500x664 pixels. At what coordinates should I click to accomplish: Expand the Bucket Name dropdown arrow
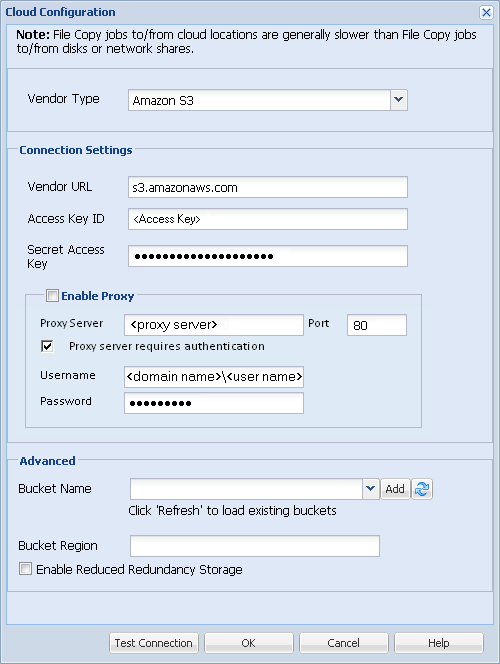click(x=370, y=489)
